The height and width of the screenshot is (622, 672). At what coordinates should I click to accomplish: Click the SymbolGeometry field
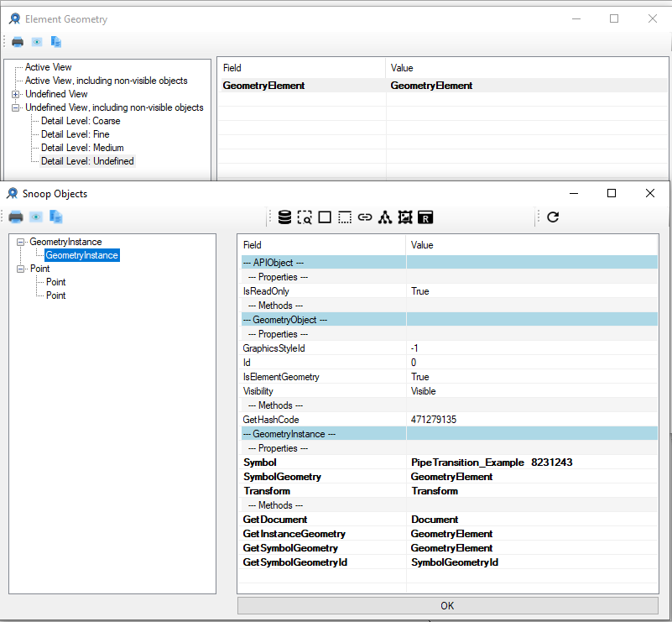coord(282,477)
